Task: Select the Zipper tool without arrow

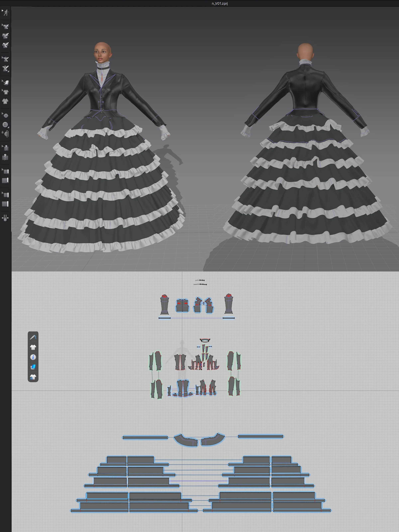Action: pyautogui.click(x=5, y=157)
